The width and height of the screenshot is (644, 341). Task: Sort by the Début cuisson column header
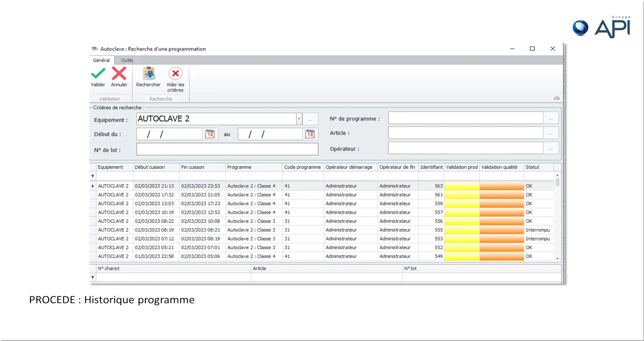pos(156,167)
